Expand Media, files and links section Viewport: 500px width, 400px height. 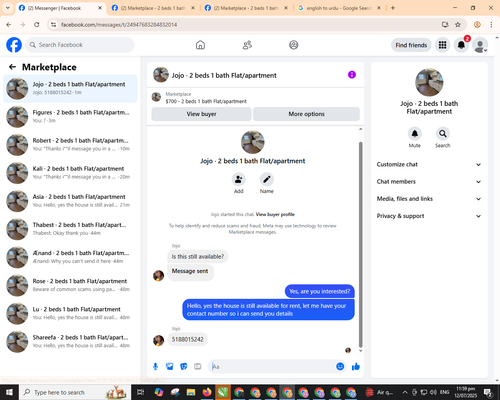coord(429,199)
